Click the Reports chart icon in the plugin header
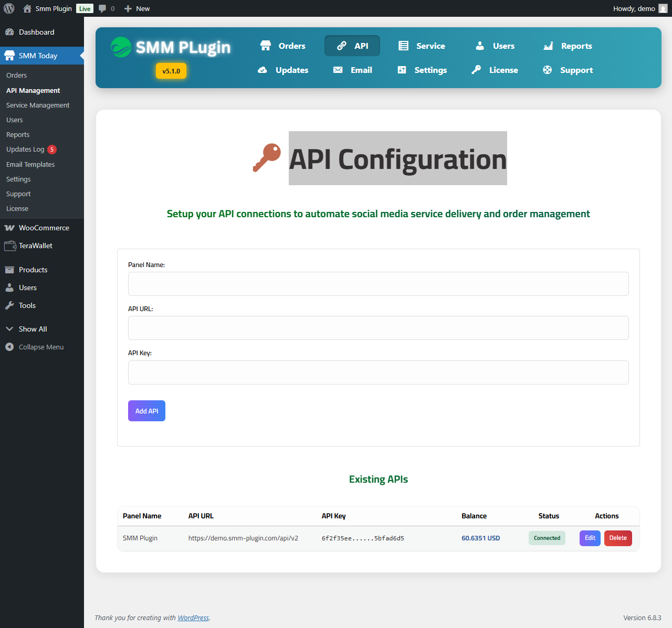The image size is (672, 628). (548, 46)
